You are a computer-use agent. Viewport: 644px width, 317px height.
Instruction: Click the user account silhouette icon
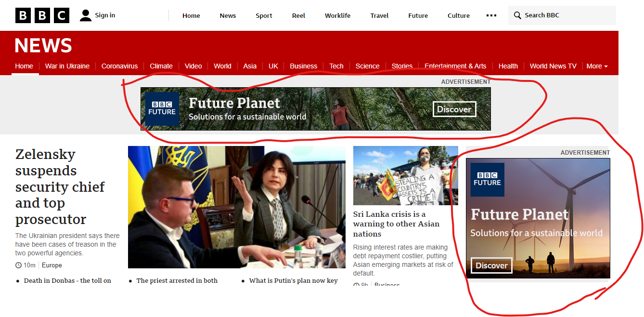coord(86,15)
